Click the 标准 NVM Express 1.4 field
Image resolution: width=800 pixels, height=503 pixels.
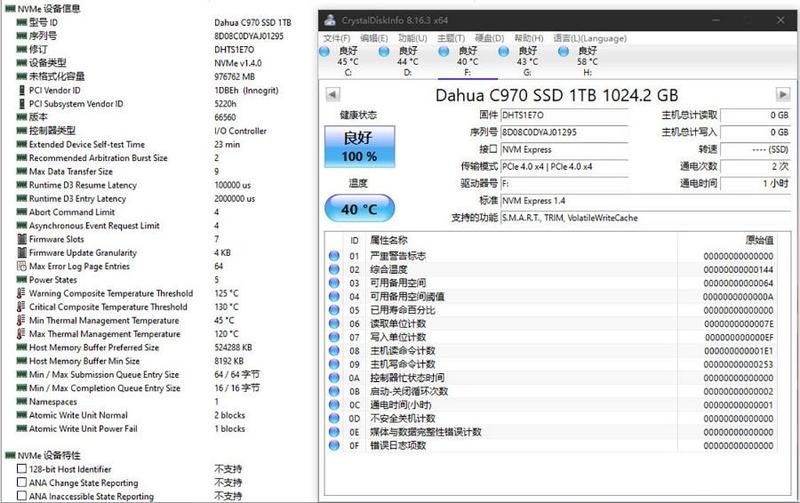point(646,200)
